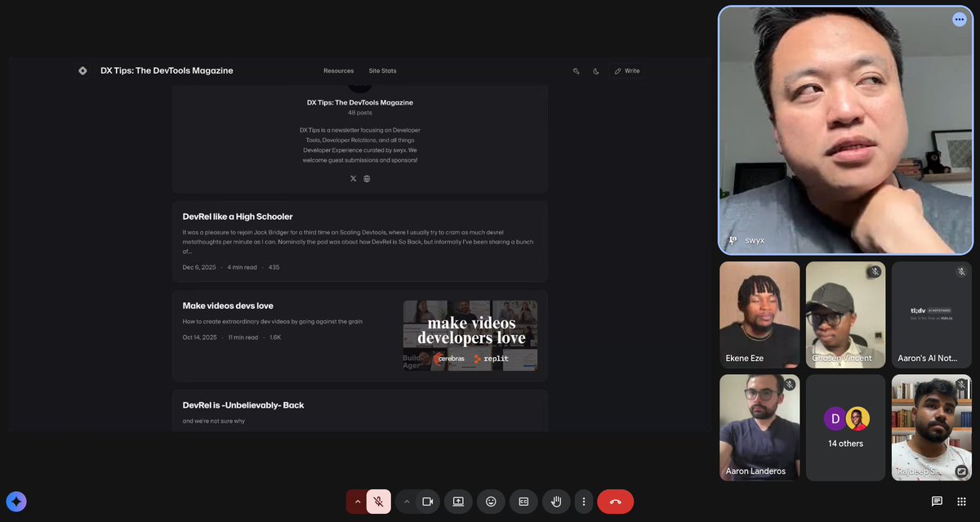Click picture-in-picture icon on Rajdeep's tile
This screenshot has height=522, width=980.
tap(961, 471)
